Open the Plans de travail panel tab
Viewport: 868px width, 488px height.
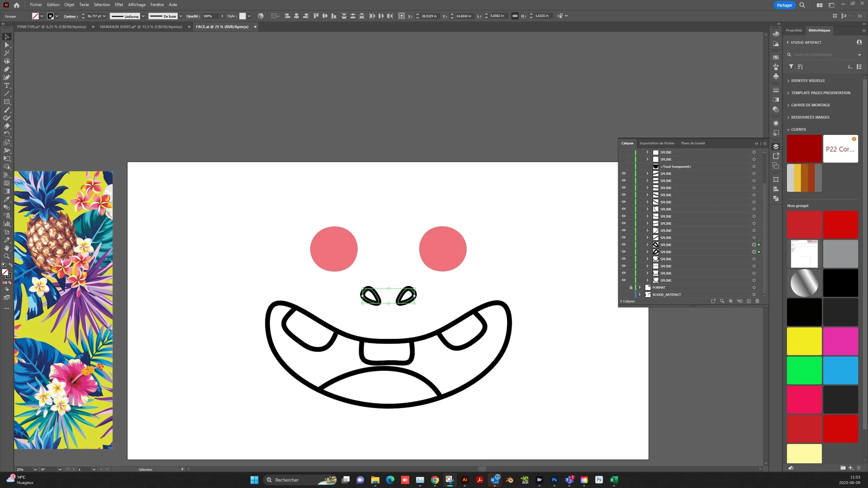[x=693, y=143]
